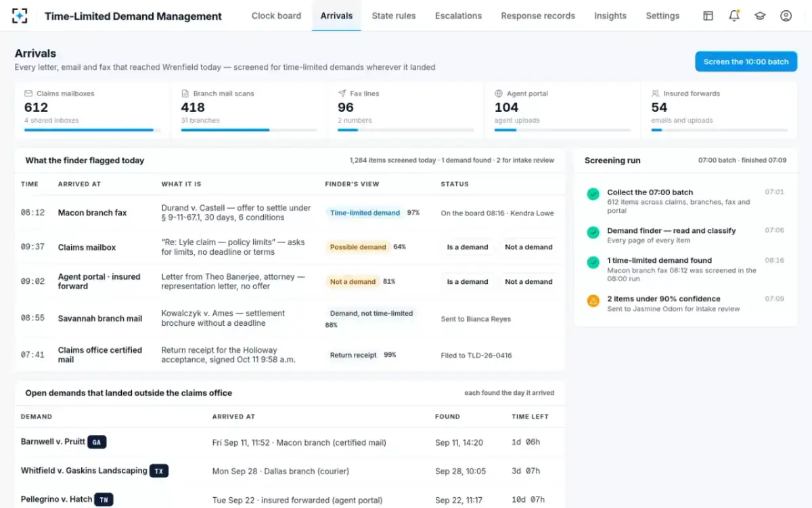Viewport: 812px width, 508px height.
Task: Open the graduation cap training icon
Action: (760, 16)
